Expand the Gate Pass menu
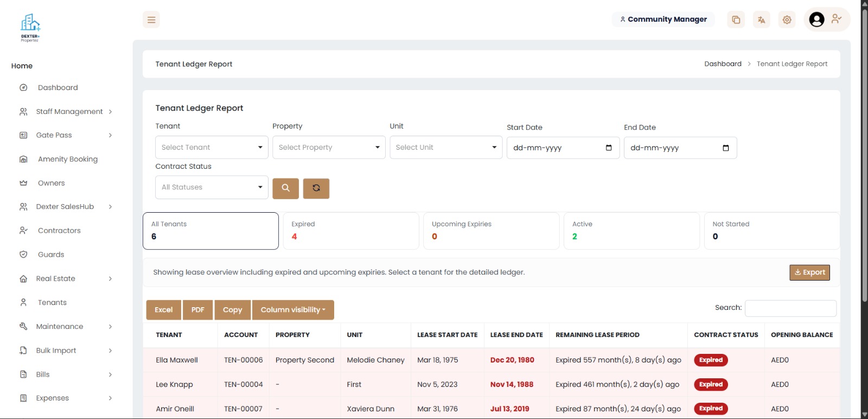 65,135
